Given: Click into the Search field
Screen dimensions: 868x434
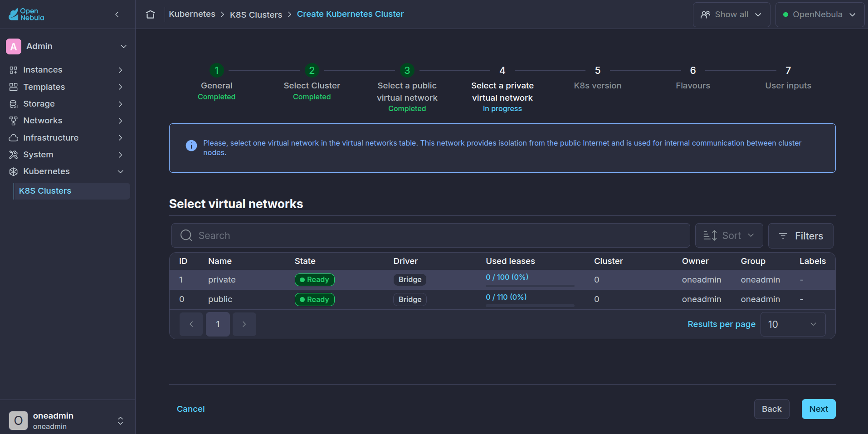Looking at the screenshot, I should pyautogui.click(x=431, y=235).
